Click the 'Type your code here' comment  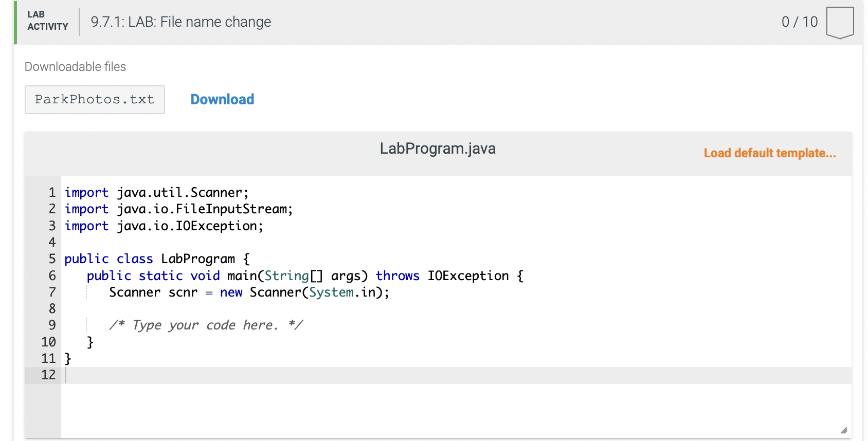click(206, 325)
